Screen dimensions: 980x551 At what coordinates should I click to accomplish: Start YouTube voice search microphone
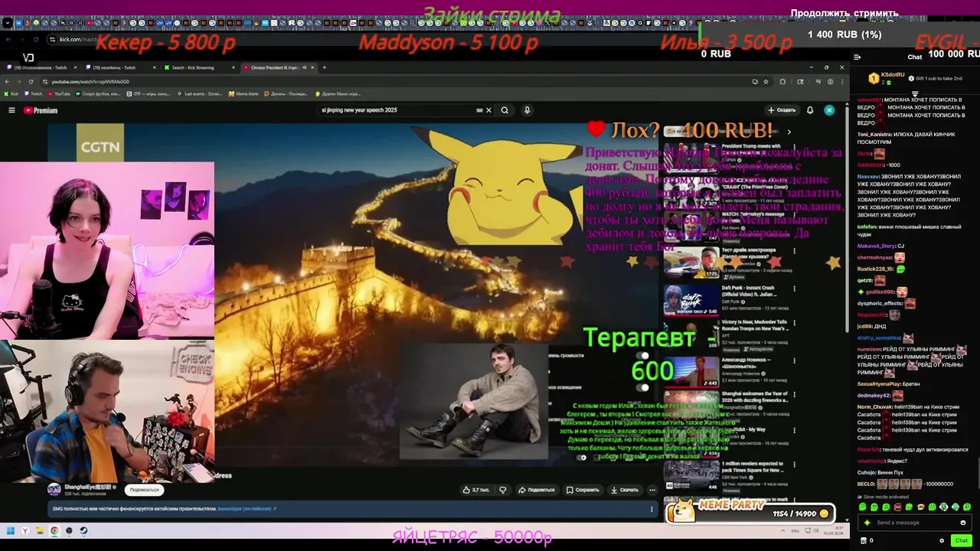tap(527, 110)
